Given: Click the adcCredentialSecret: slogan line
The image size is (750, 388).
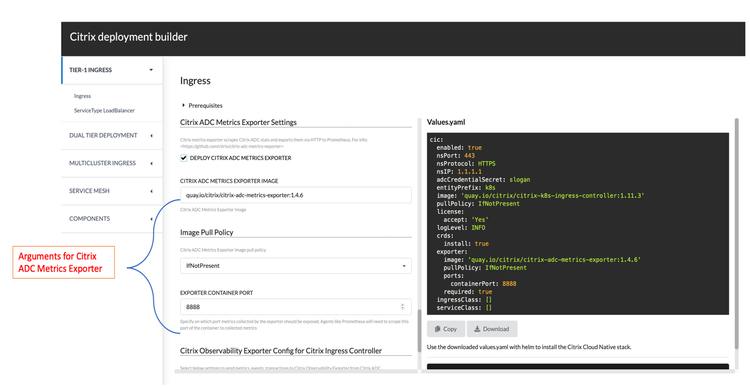Looking at the screenshot, I should point(483,179).
